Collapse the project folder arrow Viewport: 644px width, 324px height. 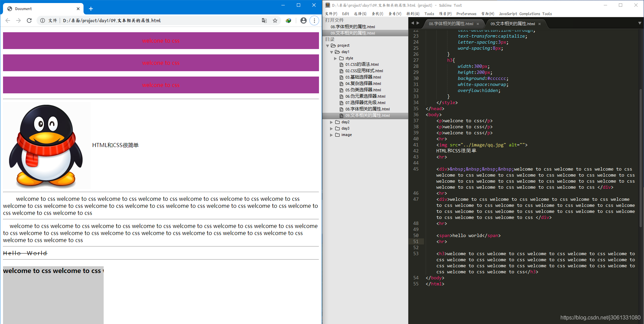point(327,46)
